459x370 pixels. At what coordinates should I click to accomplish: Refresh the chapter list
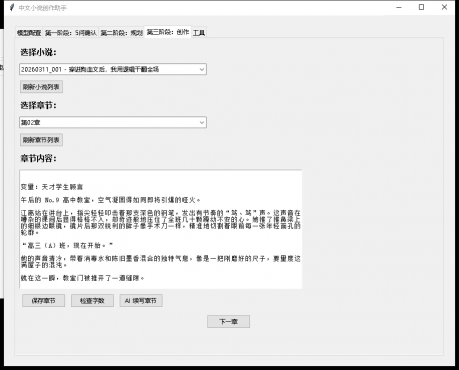click(41, 140)
